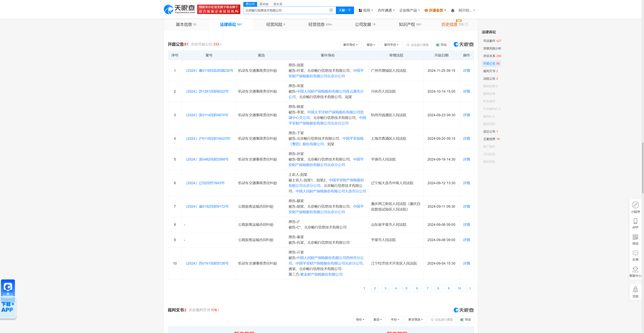Select the 法律诉讼 tab
Viewport: 644px width, 333px height.
tap(231, 24)
